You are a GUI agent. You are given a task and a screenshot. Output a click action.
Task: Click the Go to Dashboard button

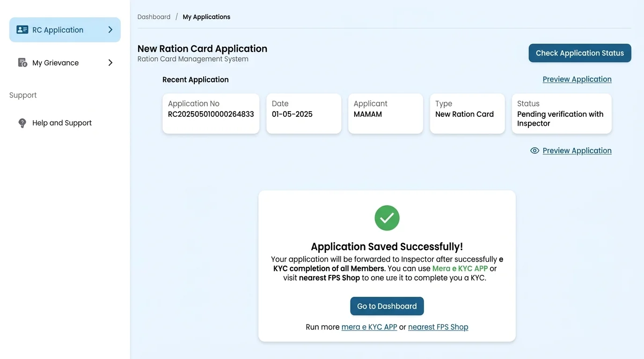click(387, 306)
